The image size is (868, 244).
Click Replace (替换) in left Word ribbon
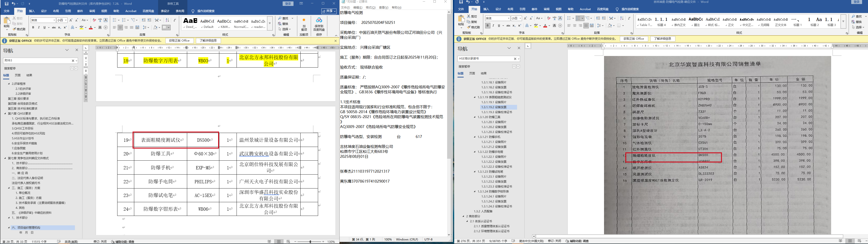283,24
